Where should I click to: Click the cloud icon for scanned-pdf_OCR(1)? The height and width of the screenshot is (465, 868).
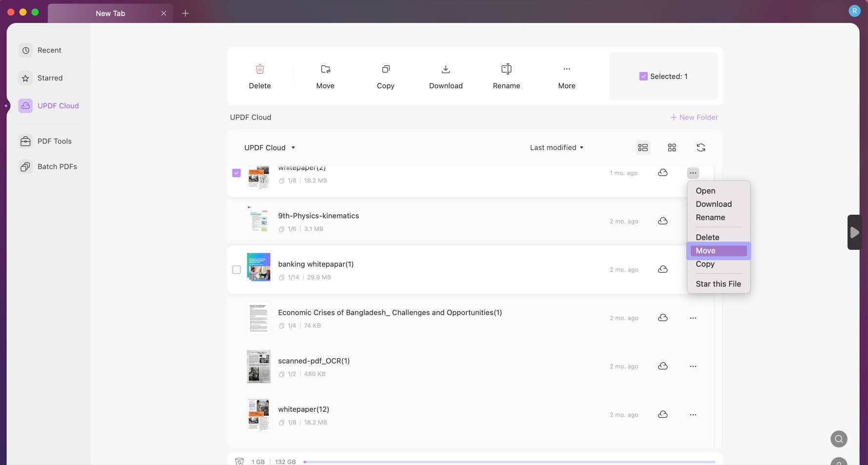[663, 366]
